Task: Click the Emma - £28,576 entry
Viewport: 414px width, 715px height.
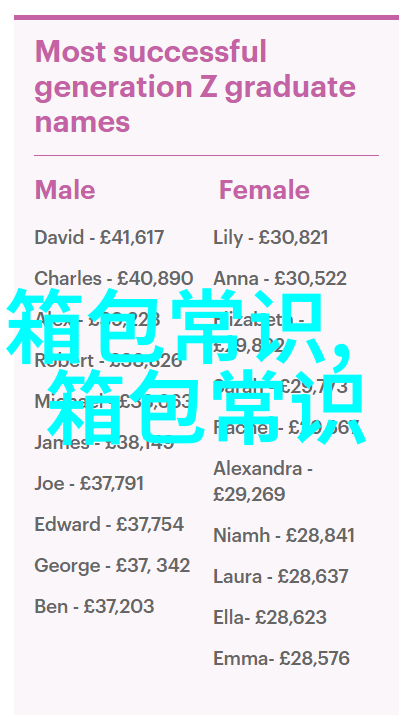Action: 281,658
